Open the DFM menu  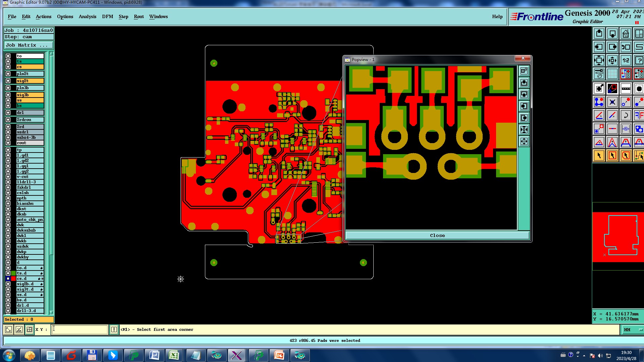click(x=107, y=16)
